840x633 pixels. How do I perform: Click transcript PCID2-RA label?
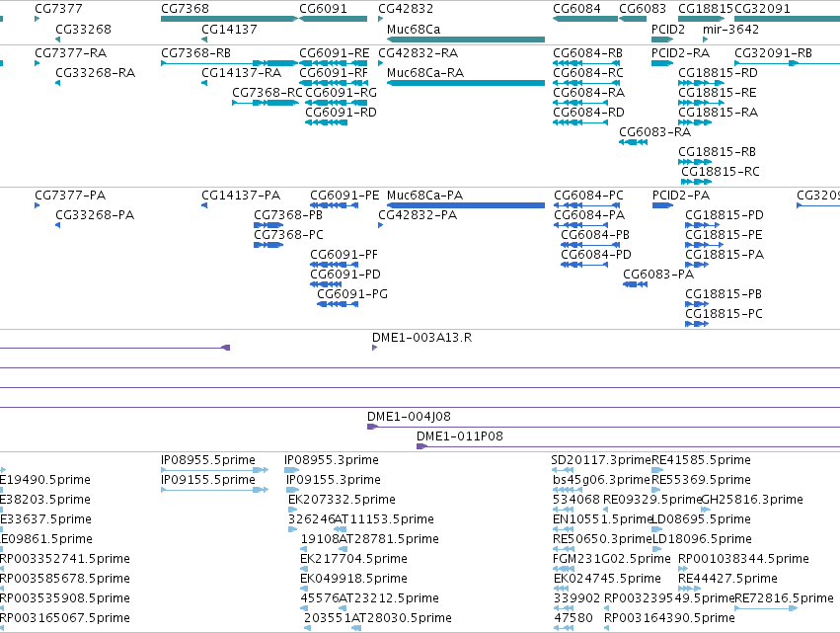point(680,53)
